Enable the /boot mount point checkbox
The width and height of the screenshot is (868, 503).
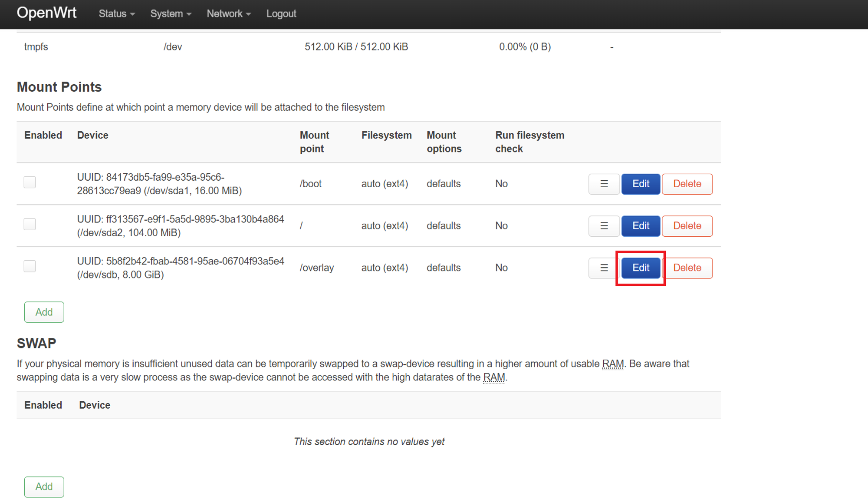30,182
